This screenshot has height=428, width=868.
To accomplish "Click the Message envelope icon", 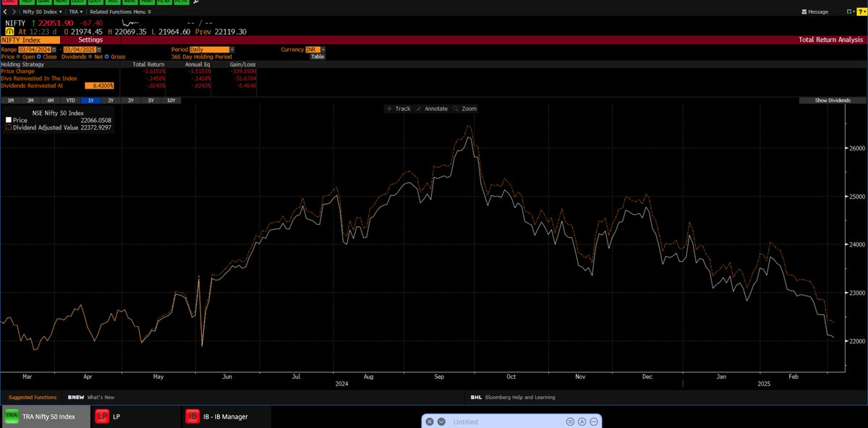I will (x=805, y=12).
